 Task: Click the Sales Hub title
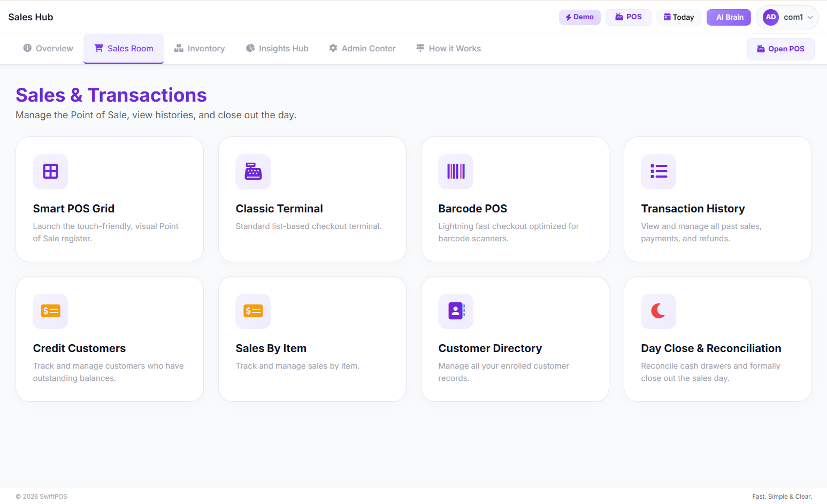point(30,17)
